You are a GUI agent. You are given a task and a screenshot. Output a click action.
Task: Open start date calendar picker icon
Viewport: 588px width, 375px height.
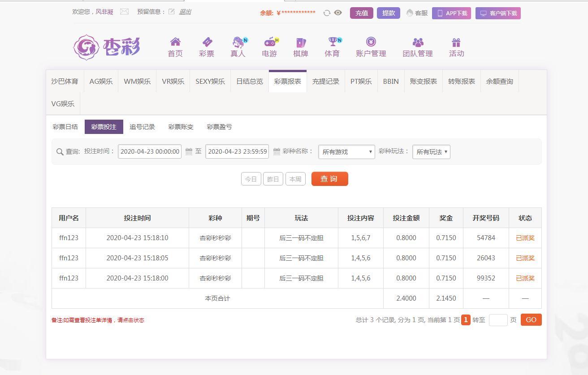point(189,151)
